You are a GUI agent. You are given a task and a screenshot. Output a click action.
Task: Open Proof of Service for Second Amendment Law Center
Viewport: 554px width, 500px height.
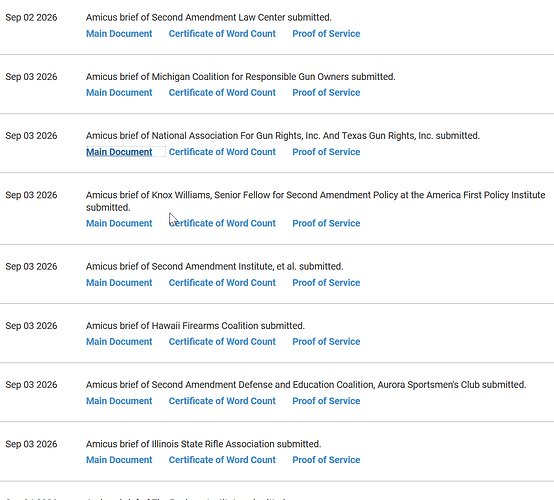[x=326, y=34]
